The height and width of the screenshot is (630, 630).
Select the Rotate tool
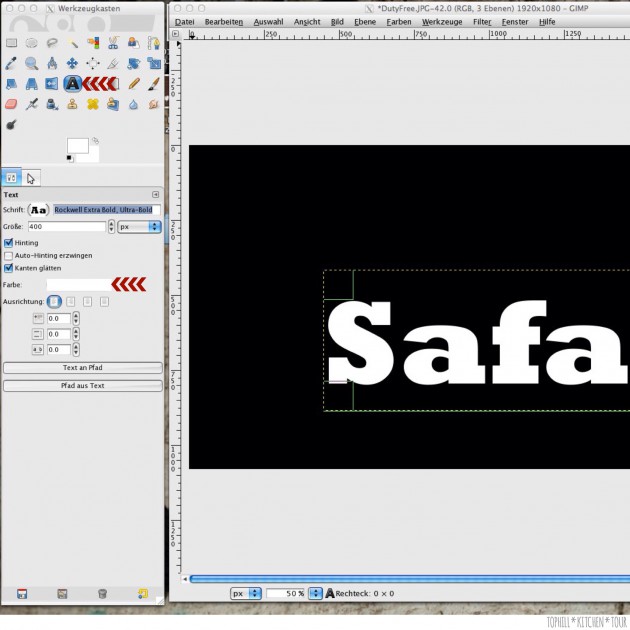133,63
